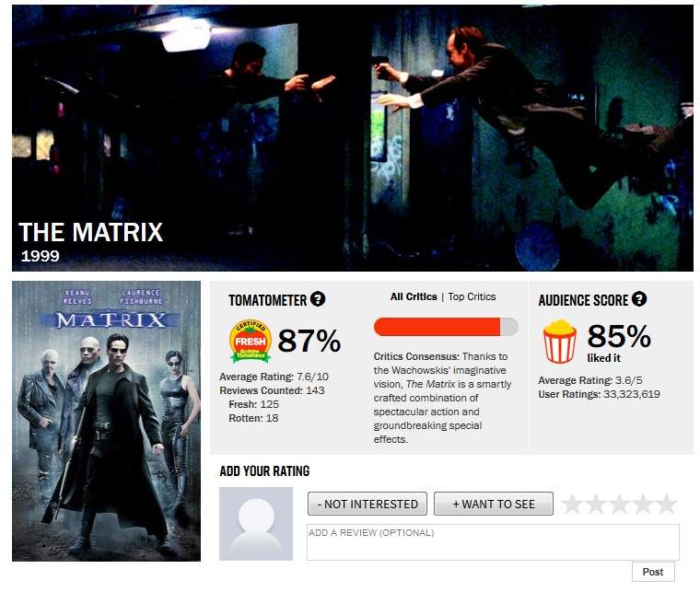Click the hero banner still image

353,138
